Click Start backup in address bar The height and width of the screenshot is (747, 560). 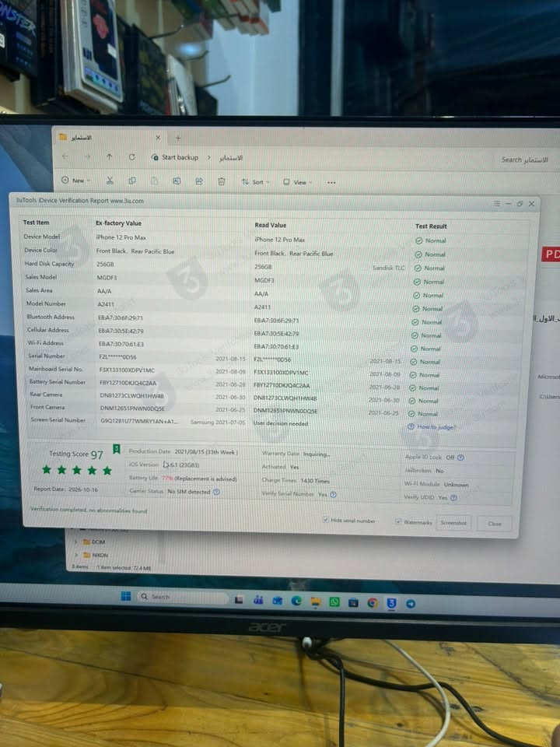pos(180,157)
